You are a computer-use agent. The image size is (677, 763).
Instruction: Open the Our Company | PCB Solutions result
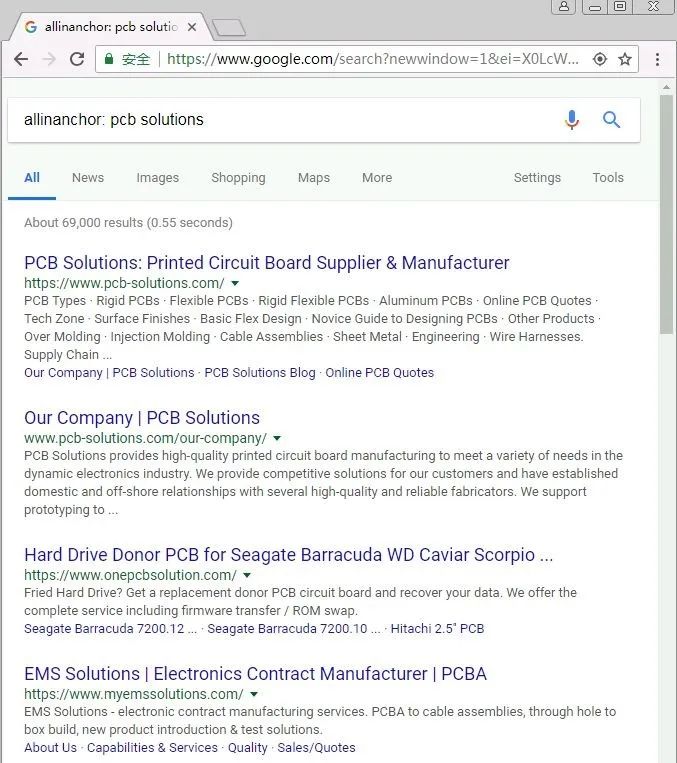[x=142, y=418]
